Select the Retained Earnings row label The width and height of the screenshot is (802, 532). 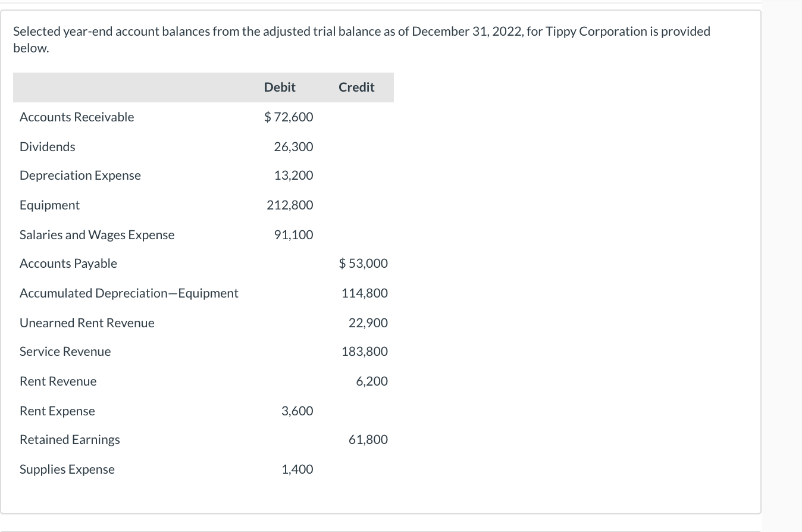coord(70,439)
